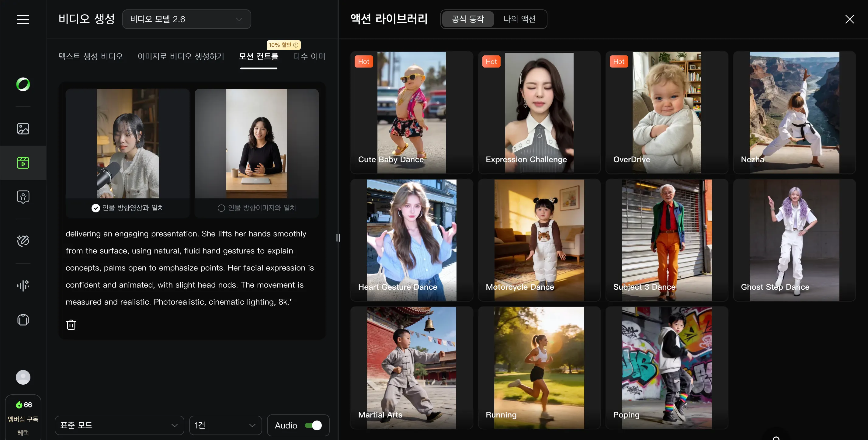The width and height of the screenshot is (868, 440).
Task: Toggle the Audio switch off
Action: click(313, 425)
